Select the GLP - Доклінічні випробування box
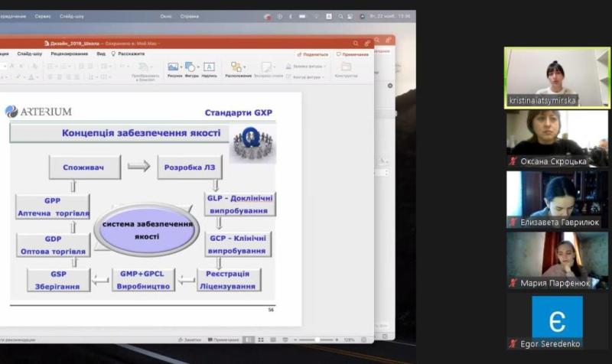Screen dimensions: 612x364 [x=239, y=204]
